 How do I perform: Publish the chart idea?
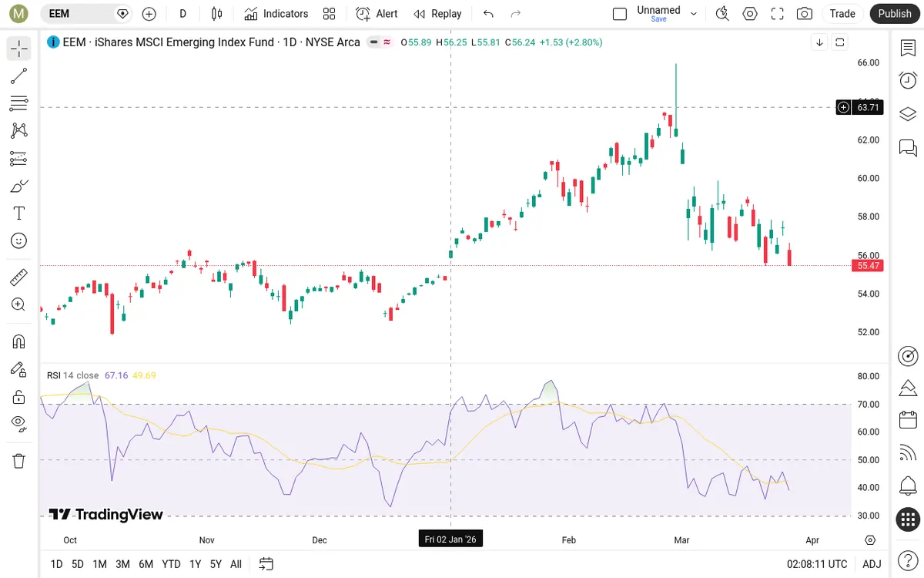click(894, 14)
